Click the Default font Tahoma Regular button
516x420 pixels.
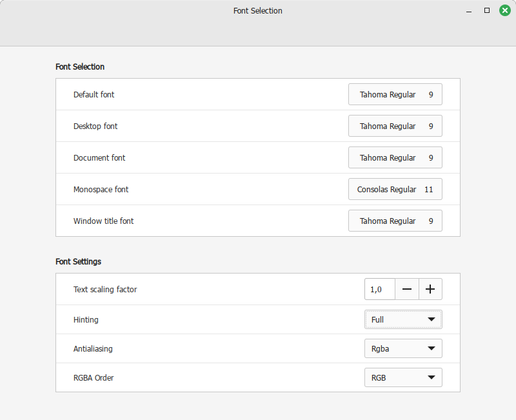395,94
